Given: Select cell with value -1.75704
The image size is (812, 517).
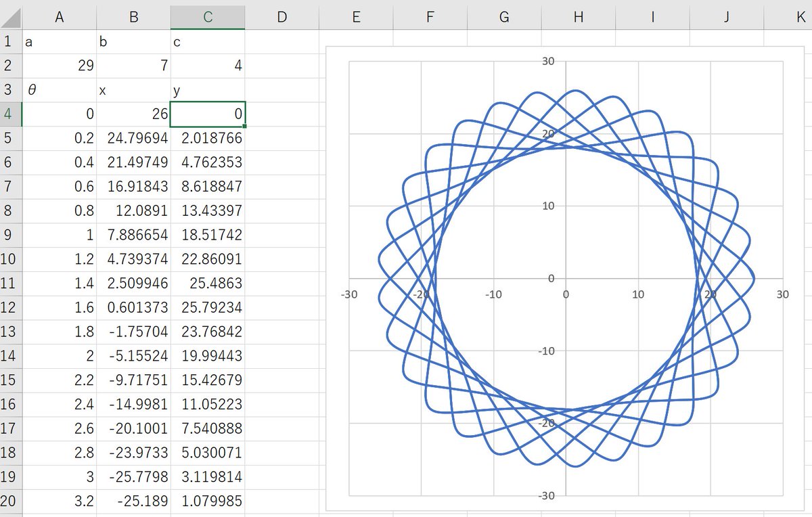Looking at the screenshot, I should 134,332.
